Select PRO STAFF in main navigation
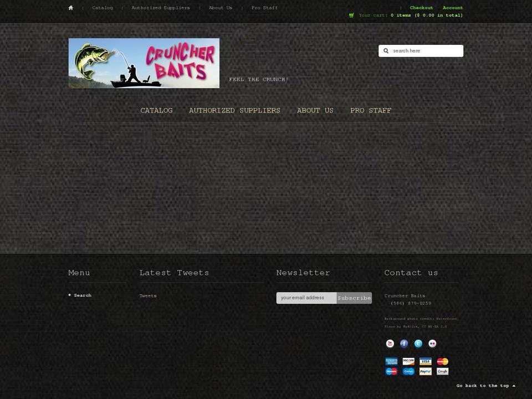The image size is (532, 399). click(x=371, y=111)
